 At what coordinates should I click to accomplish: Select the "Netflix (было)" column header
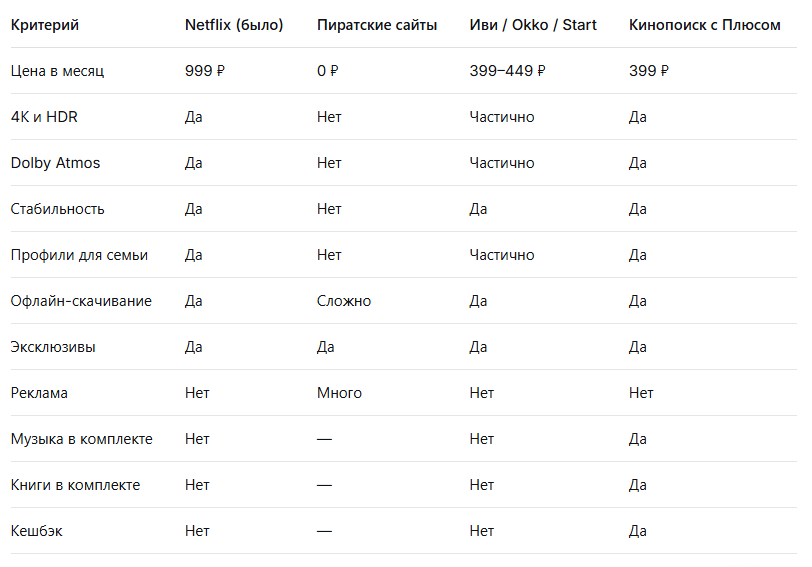tap(234, 25)
